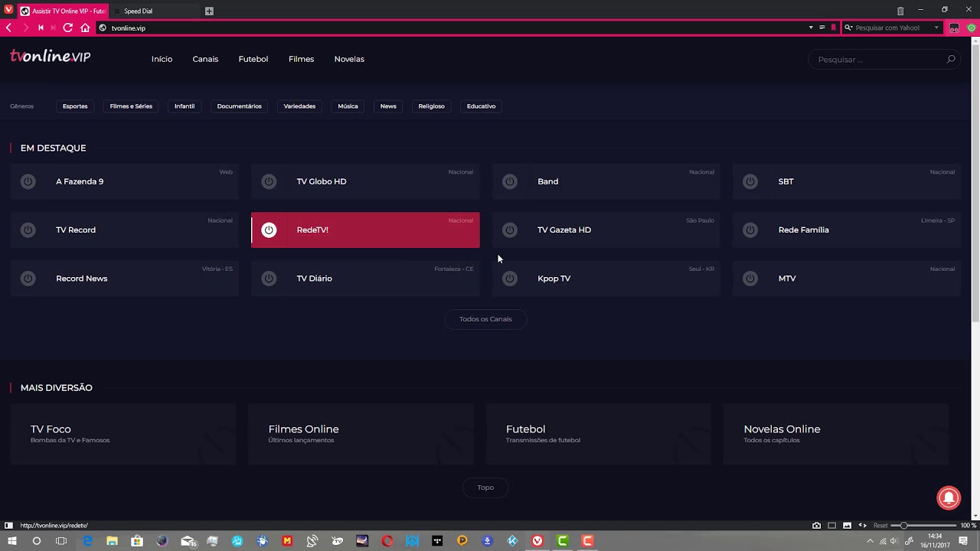Open the Canais menu item
Screen dimensions: 980x551
coord(205,59)
